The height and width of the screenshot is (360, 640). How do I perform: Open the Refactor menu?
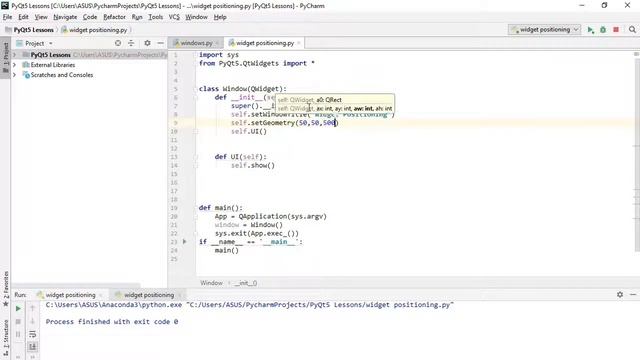(114, 17)
